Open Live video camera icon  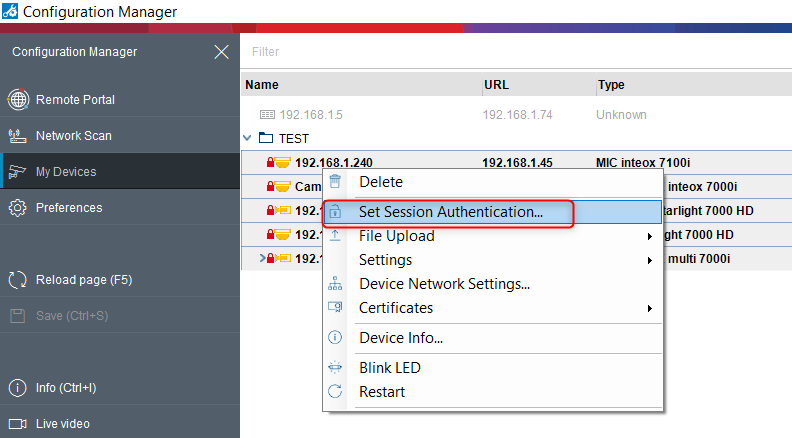pos(17,424)
